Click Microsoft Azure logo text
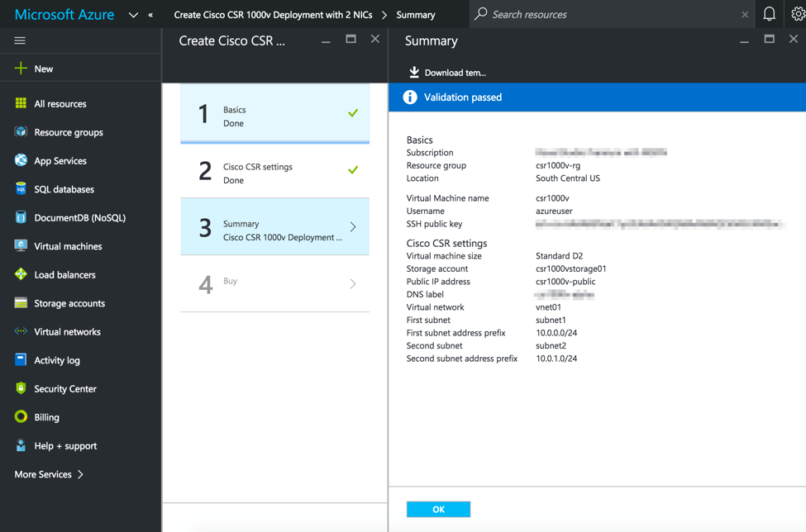 [x=64, y=14]
